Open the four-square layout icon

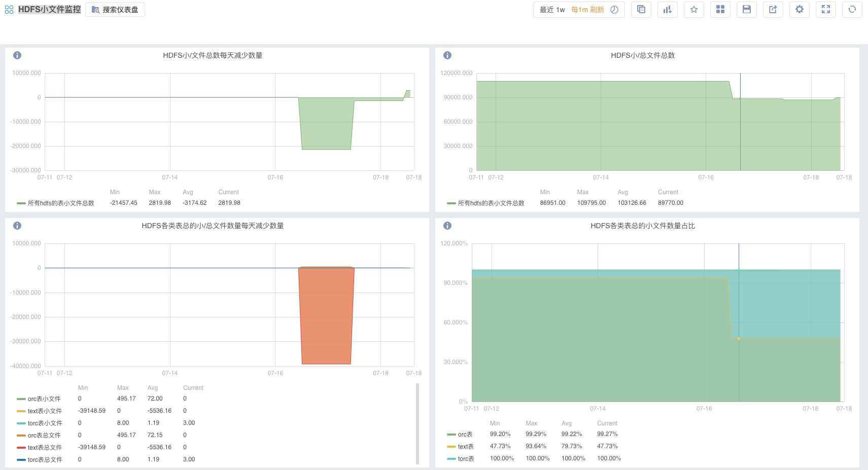pos(720,10)
